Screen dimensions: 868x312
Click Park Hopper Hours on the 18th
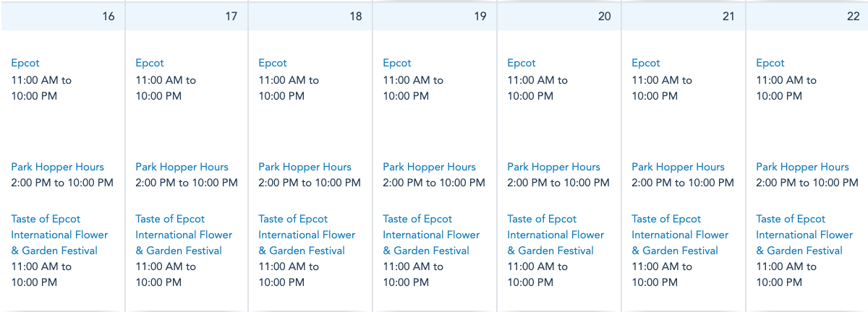305,167
